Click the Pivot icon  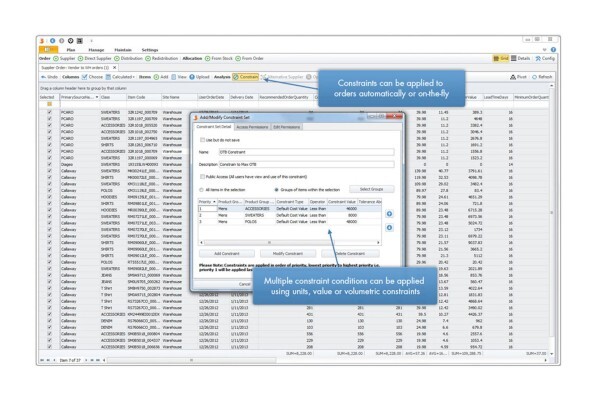click(x=513, y=77)
